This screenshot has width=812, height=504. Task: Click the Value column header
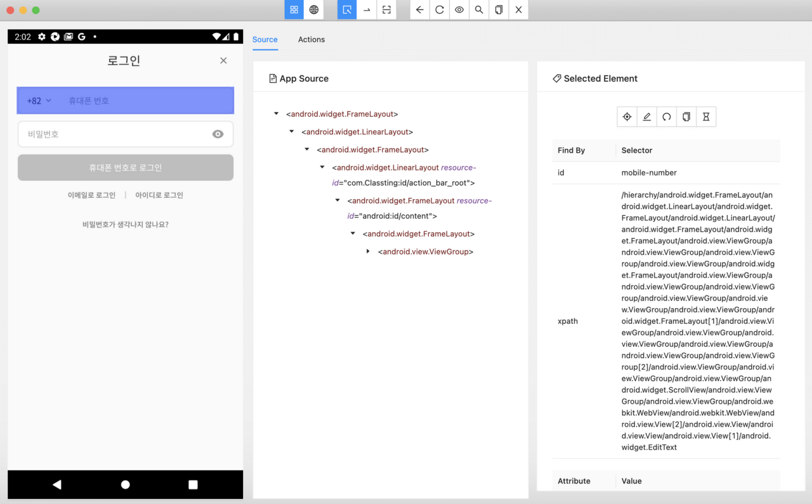pyautogui.click(x=632, y=481)
